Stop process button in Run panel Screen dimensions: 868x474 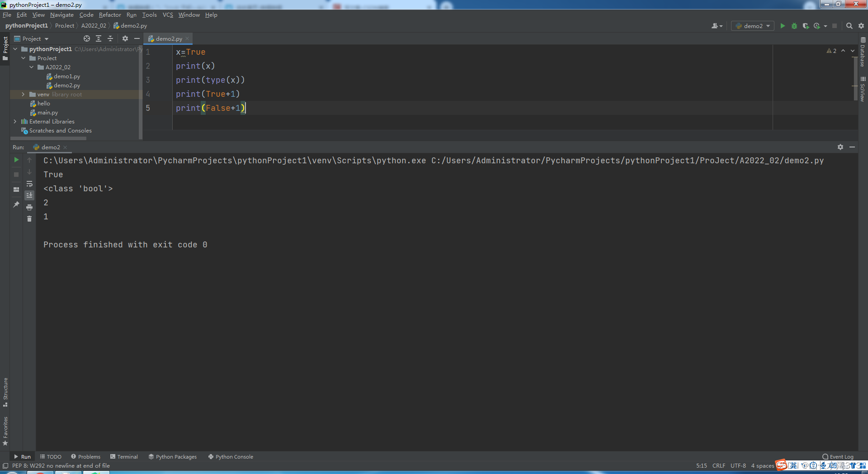click(16, 174)
